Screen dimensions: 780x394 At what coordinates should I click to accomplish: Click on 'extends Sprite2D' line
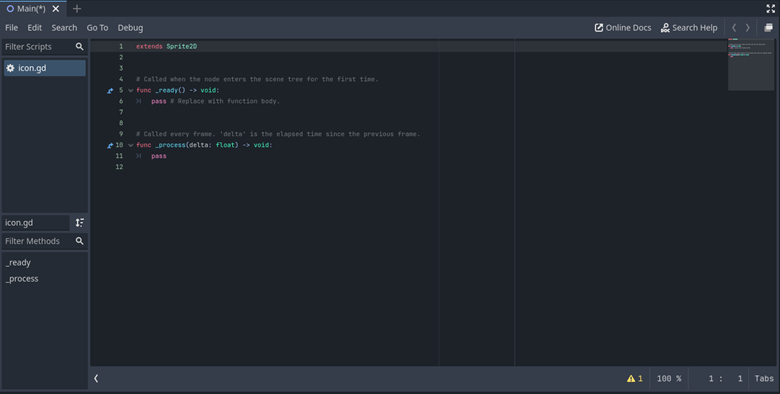167,46
